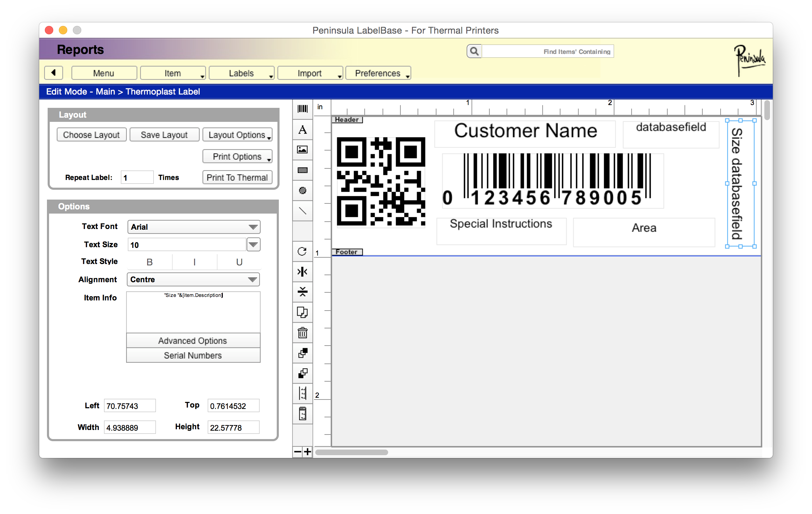Select the line drawing tool
Screen dimensions: 812x514
tap(302, 211)
